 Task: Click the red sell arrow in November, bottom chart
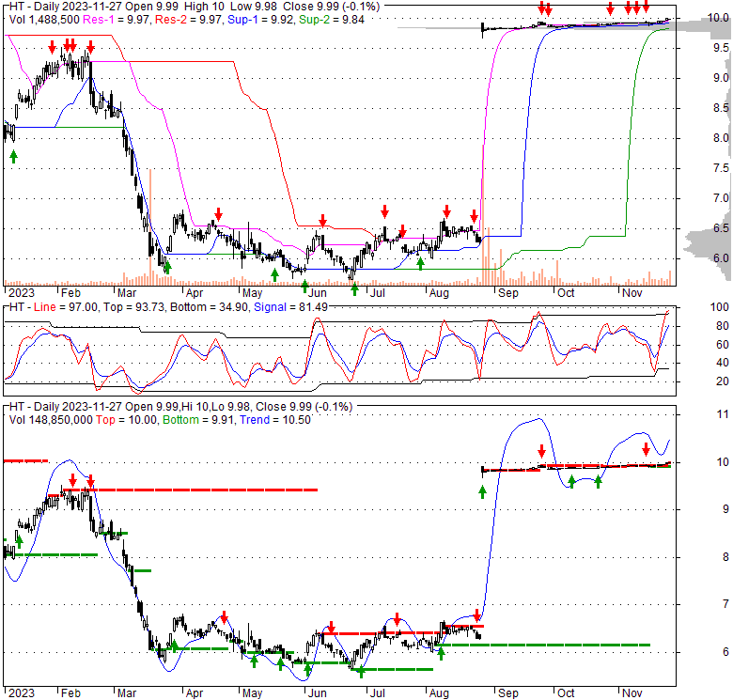[x=646, y=449]
